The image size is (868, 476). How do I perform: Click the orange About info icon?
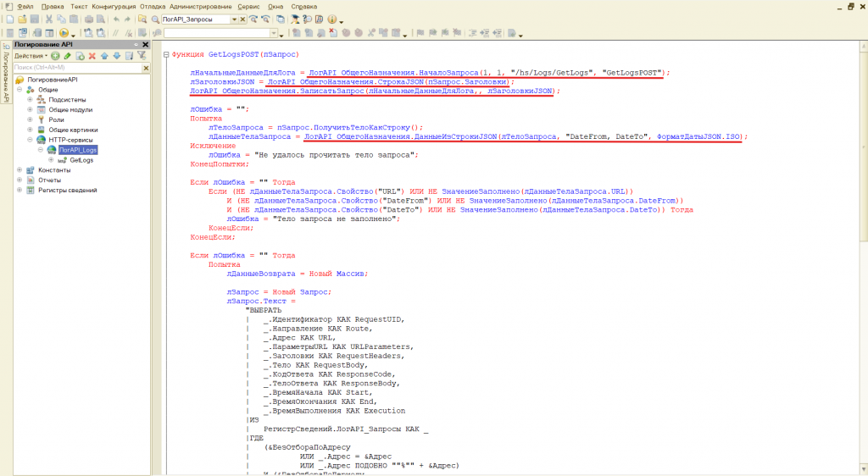332,19
